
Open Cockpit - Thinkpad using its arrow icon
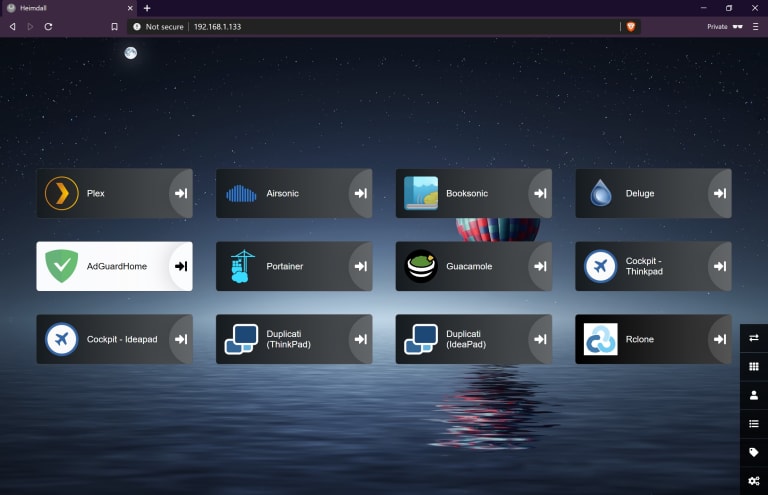pyautogui.click(x=720, y=266)
